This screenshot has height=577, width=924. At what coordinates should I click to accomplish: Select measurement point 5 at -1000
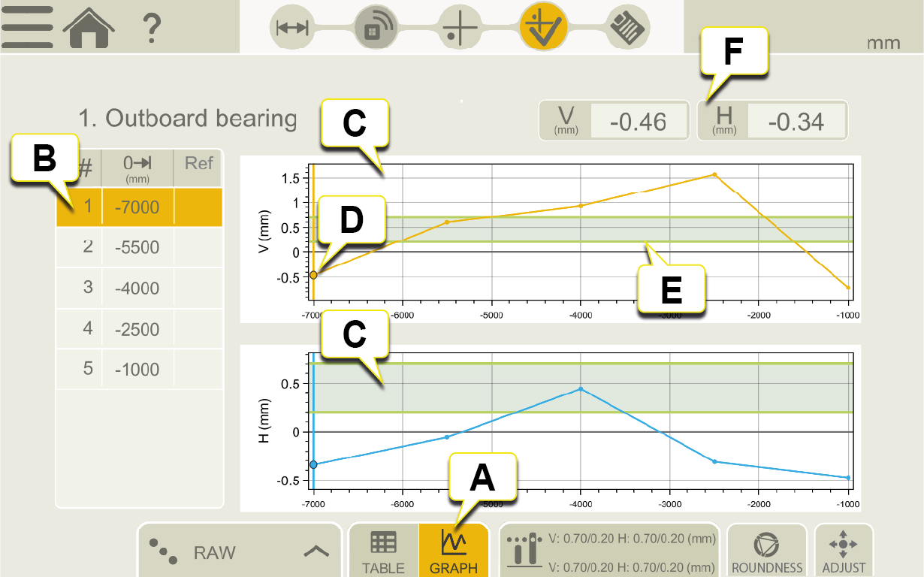(x=139, y=369)
